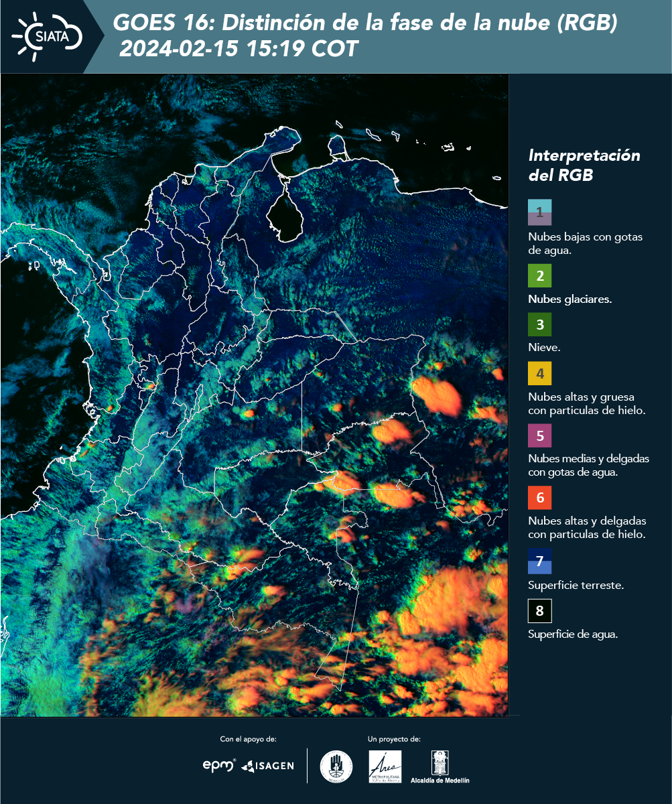This screenshot has height=804, width=672.
Task: Select the green swatch numbered 2
Action: click(x=539, y=275)
